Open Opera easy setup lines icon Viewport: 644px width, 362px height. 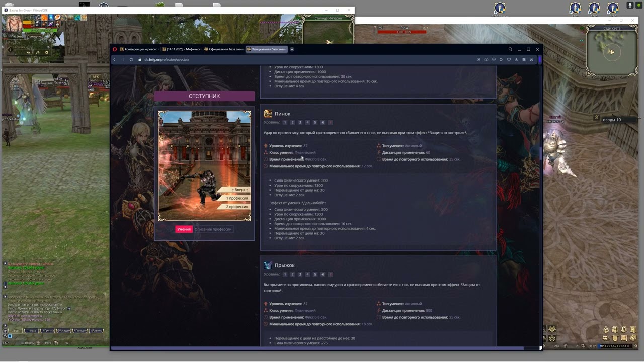pyautogui.click(x=524, y=60)
